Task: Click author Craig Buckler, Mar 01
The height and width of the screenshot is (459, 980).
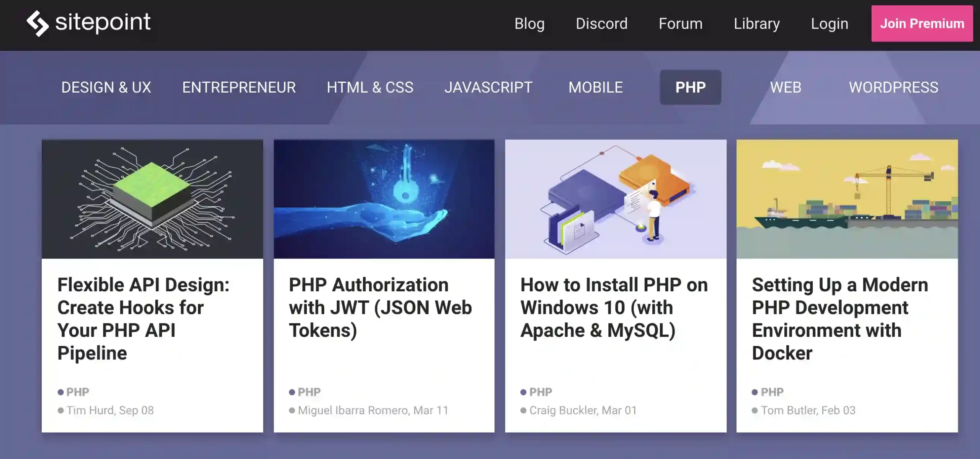Action: 583,410
